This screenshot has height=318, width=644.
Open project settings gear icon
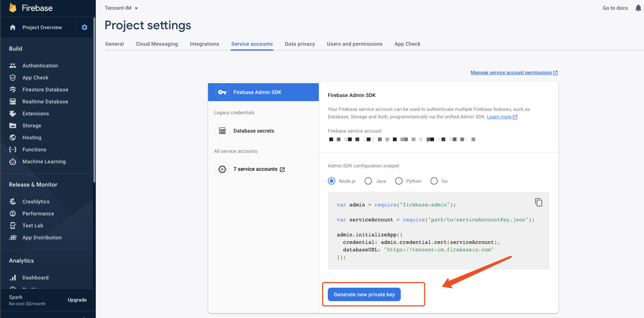pyautogui.click(x=85, y=27)
